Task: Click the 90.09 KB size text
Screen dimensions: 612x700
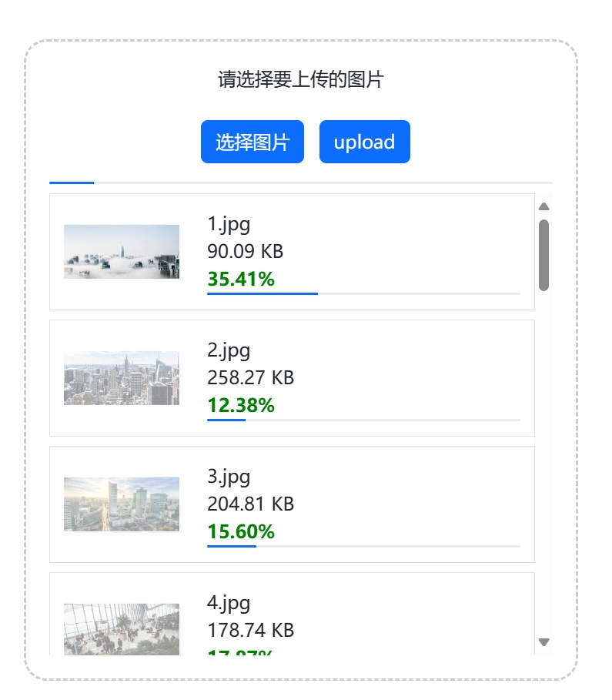Action: [246, 251]
